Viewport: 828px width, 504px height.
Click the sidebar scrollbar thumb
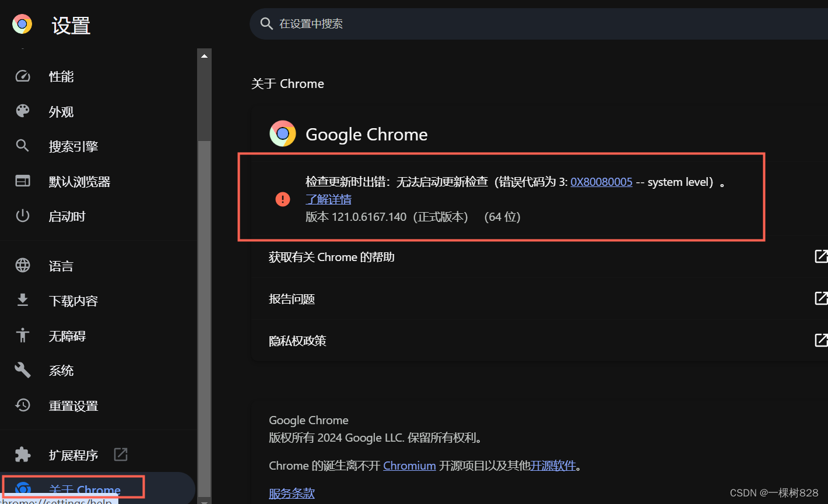[x=204, y=318]
